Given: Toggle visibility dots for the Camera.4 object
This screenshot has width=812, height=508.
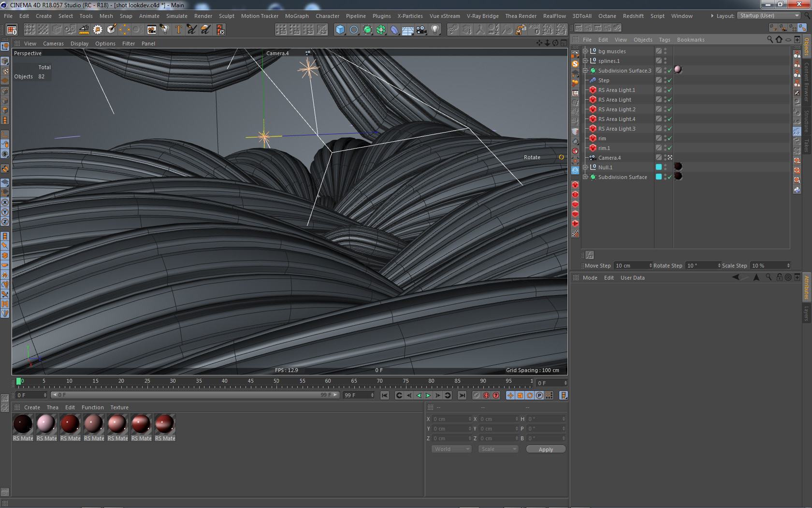Looking at the screenshot, I should click(x=666, y=158).
